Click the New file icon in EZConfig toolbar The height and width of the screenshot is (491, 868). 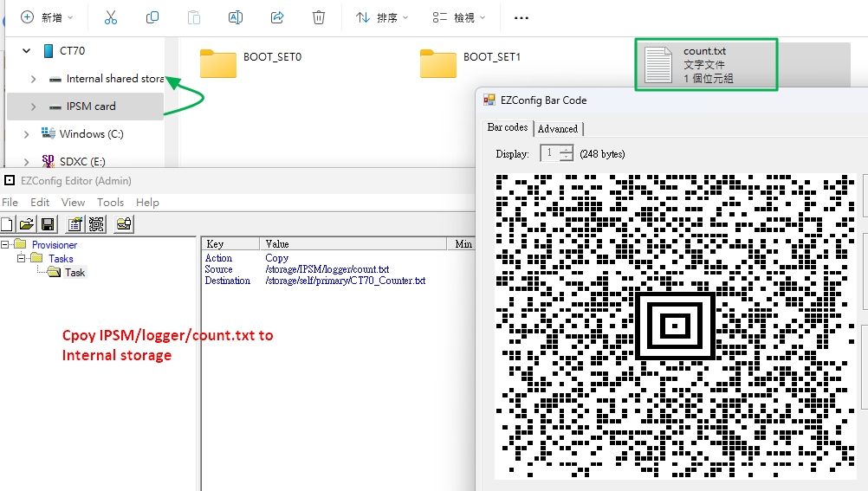[7, 224]
